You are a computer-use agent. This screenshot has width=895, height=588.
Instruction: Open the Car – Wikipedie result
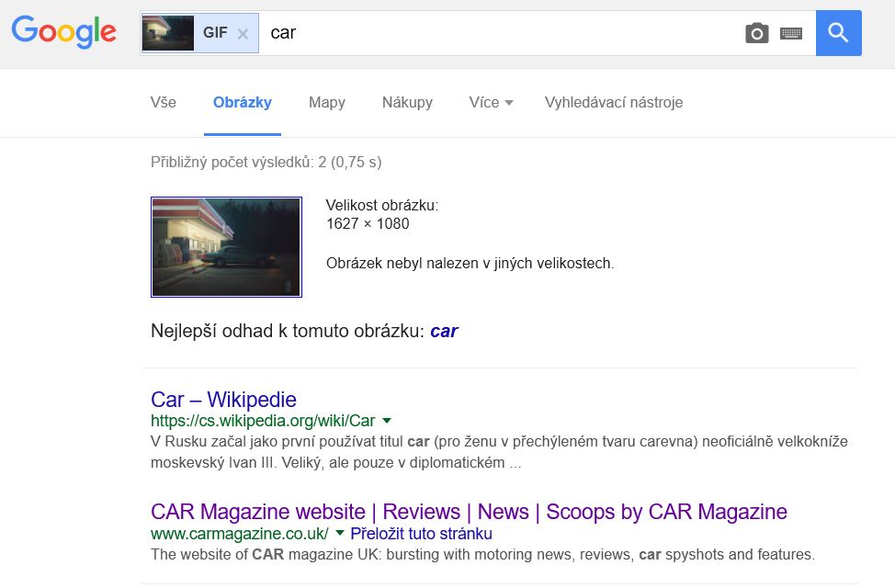click(x=224, y=399)
